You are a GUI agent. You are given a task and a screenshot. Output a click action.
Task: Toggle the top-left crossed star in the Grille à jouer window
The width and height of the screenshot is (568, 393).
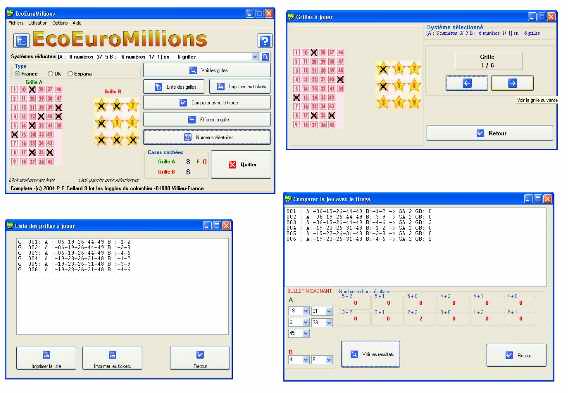click(383, 68)
